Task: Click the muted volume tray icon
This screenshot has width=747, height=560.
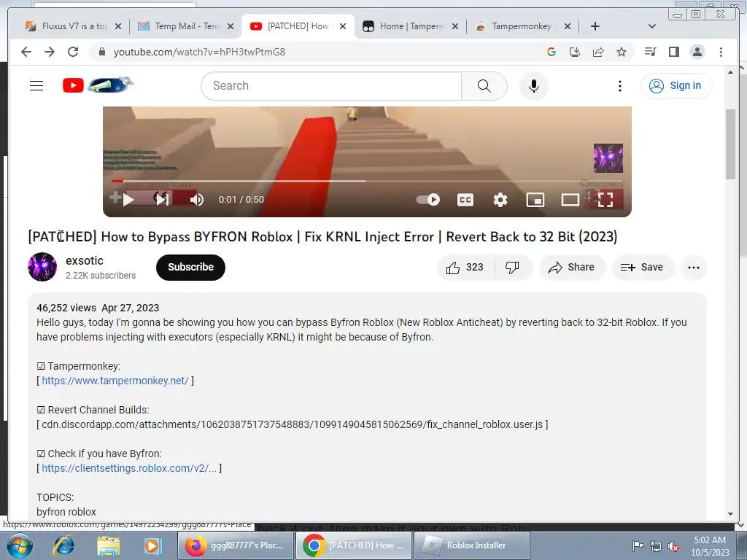Action: (x=673, y=547)
